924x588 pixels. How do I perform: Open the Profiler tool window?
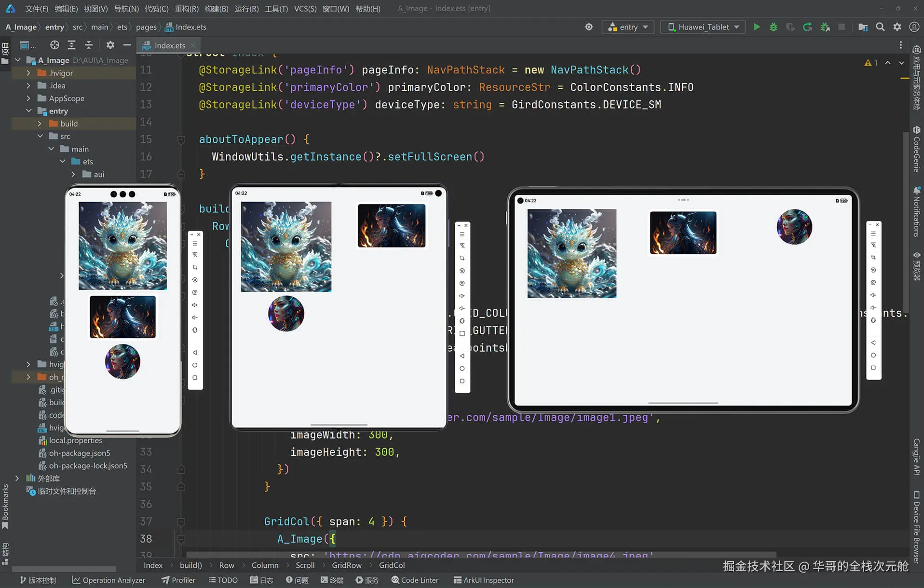click(x=178, y=580)
